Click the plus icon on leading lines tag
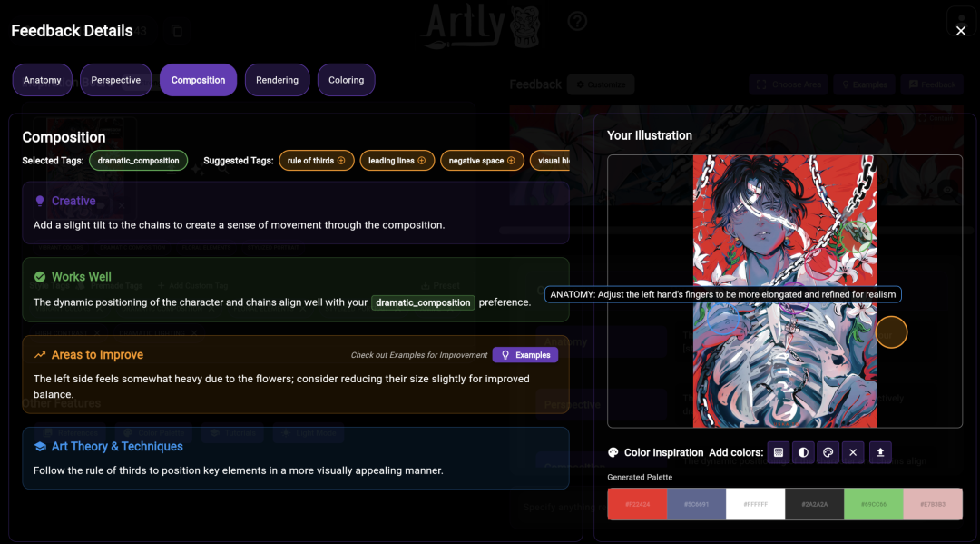The image size is (980, 544). tap(422, 161)
